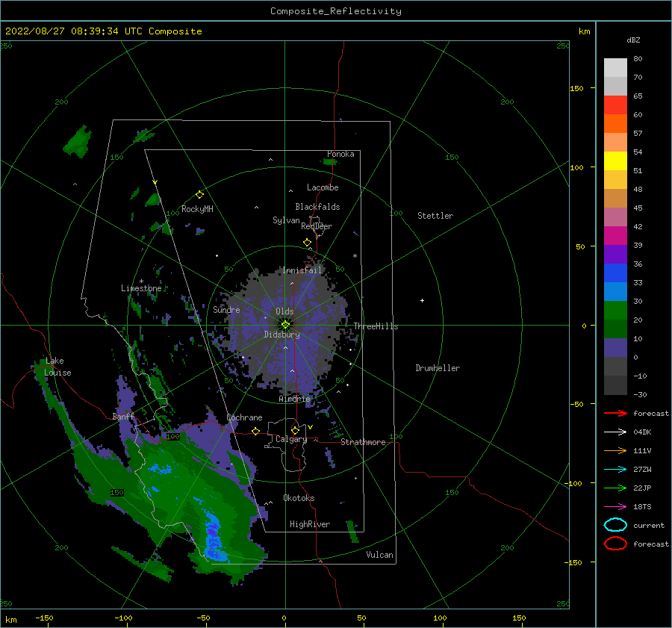Select the red 65 dBZ color swatch
The height and width of the screenshot is (628, 672).
click(x=615, y=105)
